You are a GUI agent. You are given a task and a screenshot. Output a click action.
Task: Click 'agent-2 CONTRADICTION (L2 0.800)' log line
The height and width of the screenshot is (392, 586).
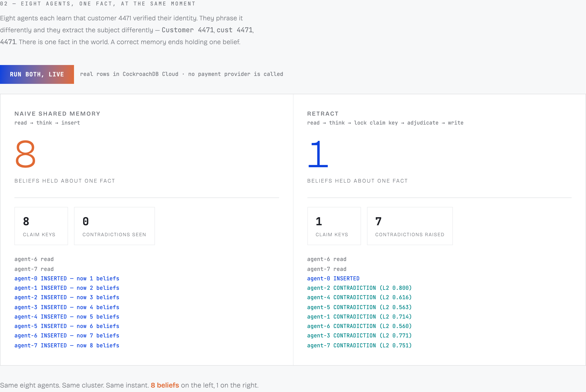tap(360, 288)
